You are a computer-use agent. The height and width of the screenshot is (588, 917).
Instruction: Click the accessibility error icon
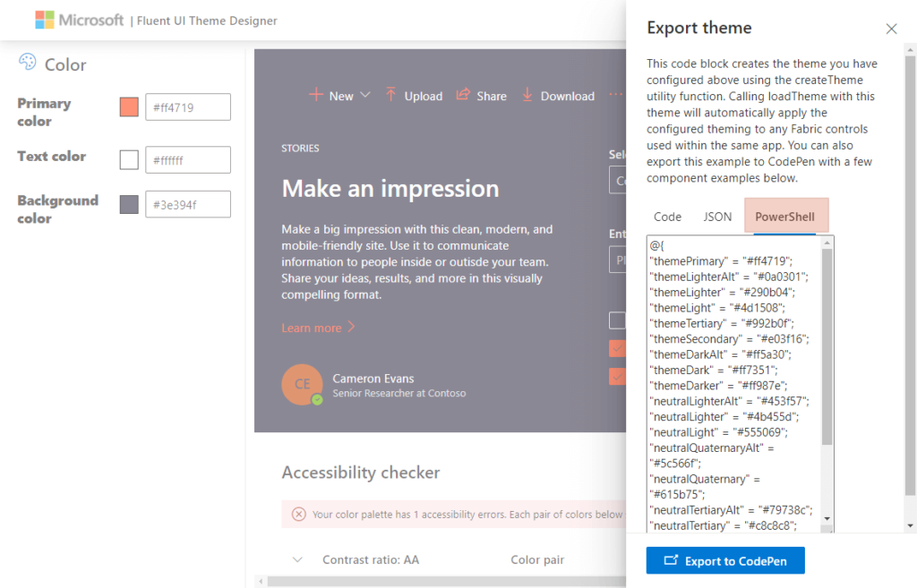pyautogui.click(x=299, y=514)
